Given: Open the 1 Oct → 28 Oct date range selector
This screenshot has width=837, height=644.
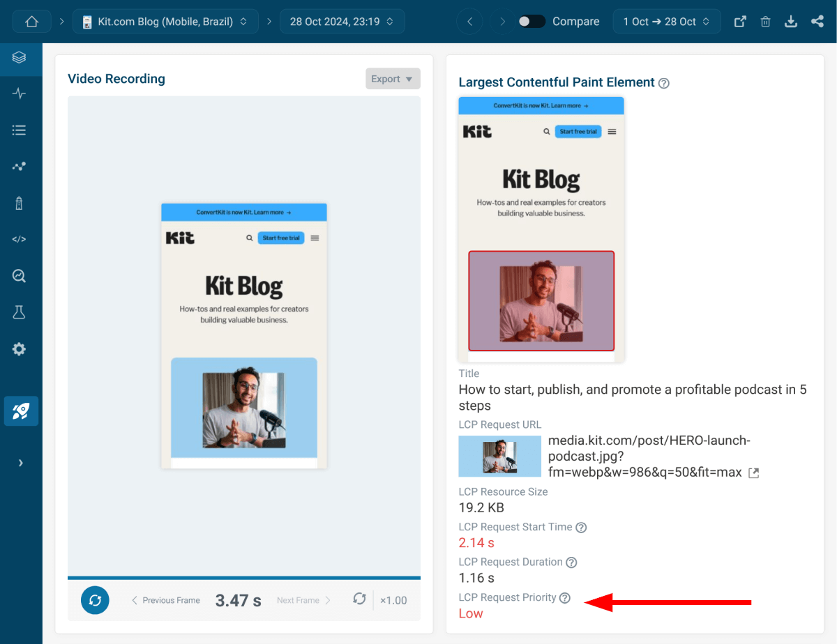Looking at the screenshot, I should pyautogui.click(x=667, y=22).
